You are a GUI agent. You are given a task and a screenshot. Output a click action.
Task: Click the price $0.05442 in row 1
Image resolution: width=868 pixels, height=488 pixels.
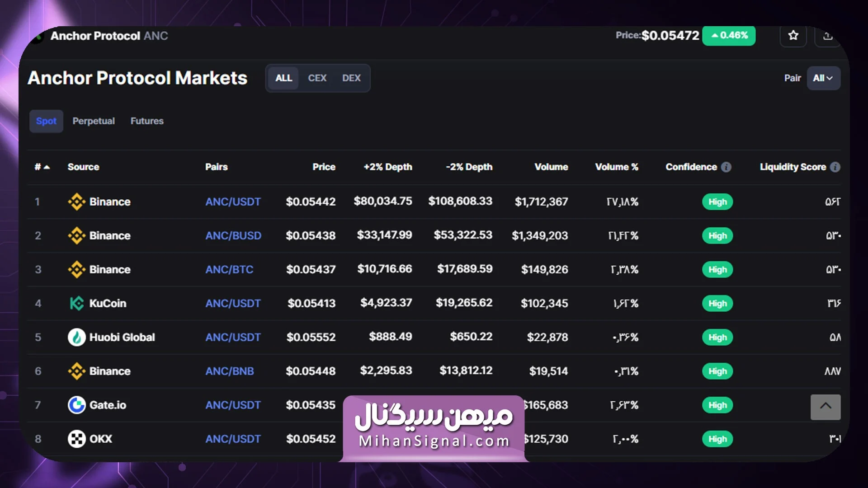click(311, 202)
